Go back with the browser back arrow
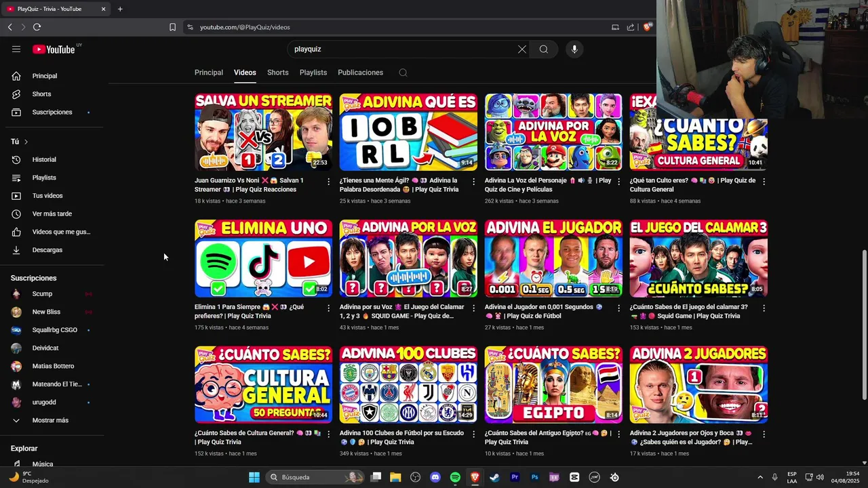This screenshot has width=868, height=488. click(x=9, y=27)
